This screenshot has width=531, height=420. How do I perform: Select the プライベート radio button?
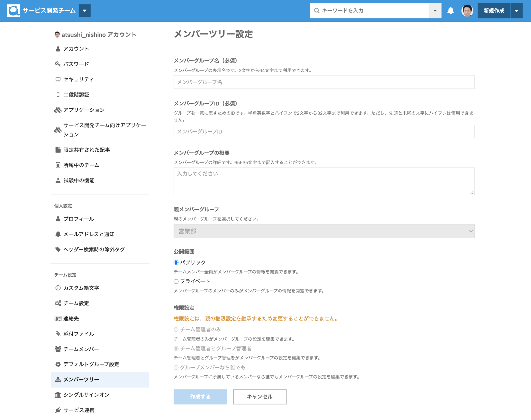(176, 281)
